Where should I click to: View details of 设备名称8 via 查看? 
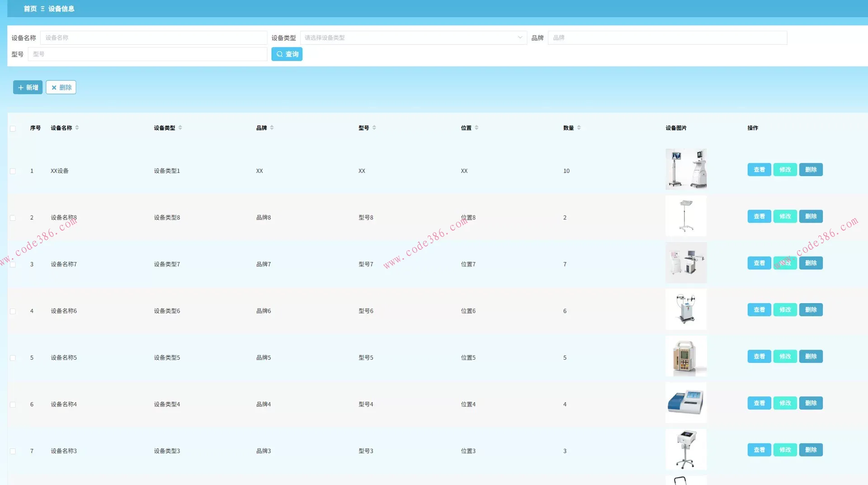pyautogui.click(x=759, y=216)
